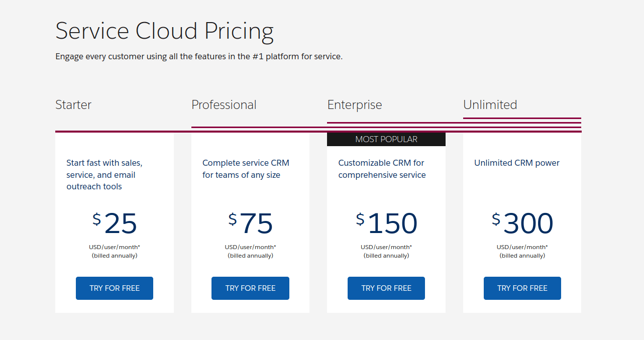Select the Enterprise plan heading
This screenshot has width=644, height=340.
(355, 104)
